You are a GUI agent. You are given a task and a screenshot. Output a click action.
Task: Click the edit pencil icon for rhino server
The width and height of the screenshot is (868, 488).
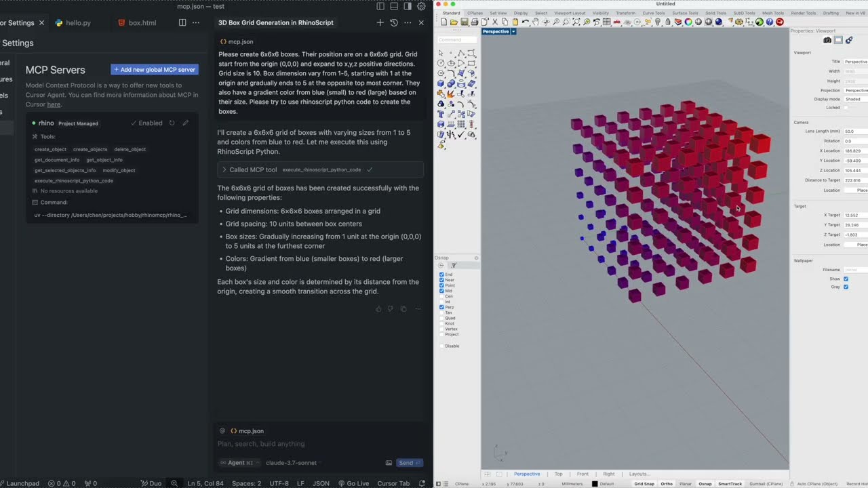click(185, 123)
